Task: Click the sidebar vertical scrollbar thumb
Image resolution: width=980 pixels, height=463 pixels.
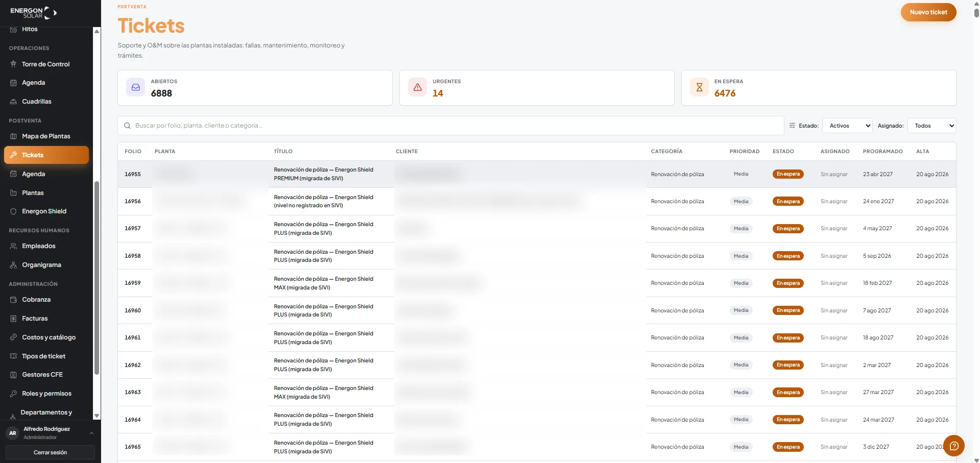Action: [97, 278]
